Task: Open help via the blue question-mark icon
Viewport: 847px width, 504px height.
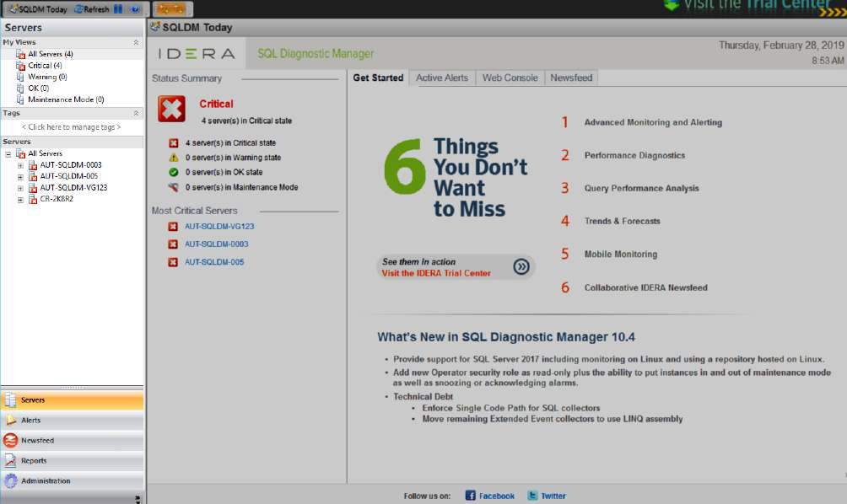Action: pos(135,9)
